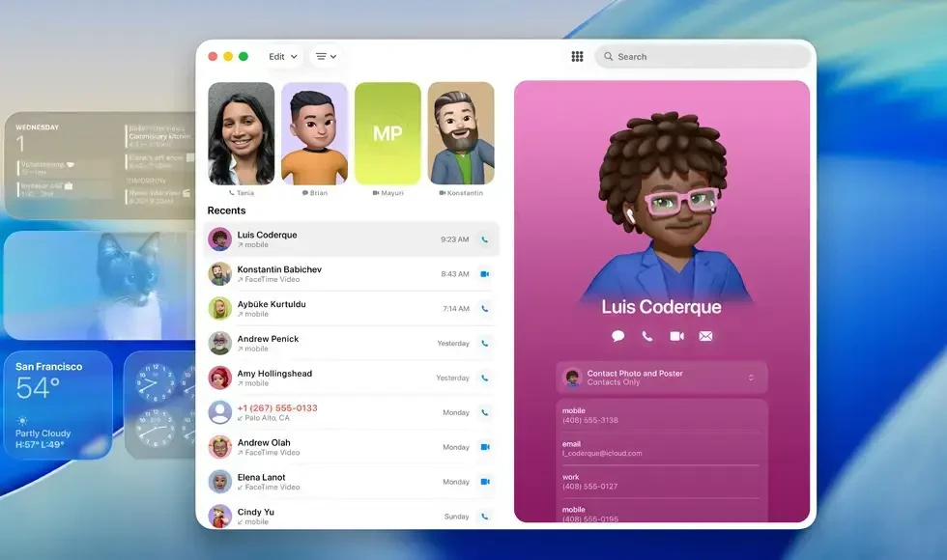
Task: Select the Aybüke Kurtuldu recents row
Action: (x=352, y=308)
